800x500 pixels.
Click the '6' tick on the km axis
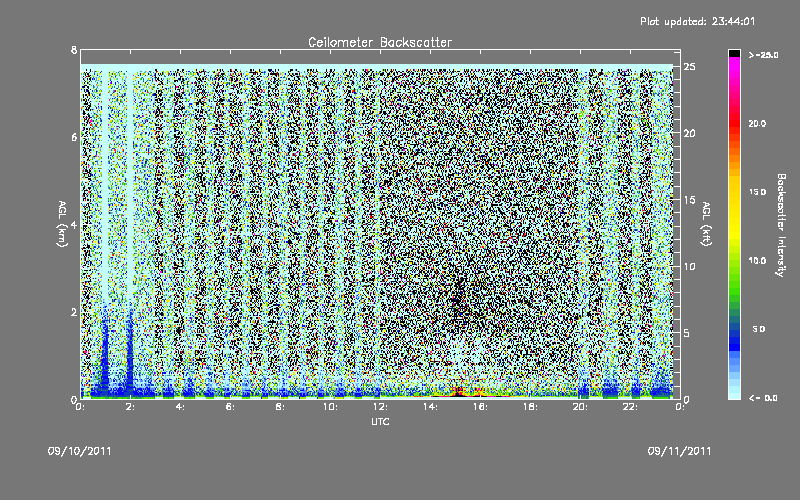[x=74, y=137]
